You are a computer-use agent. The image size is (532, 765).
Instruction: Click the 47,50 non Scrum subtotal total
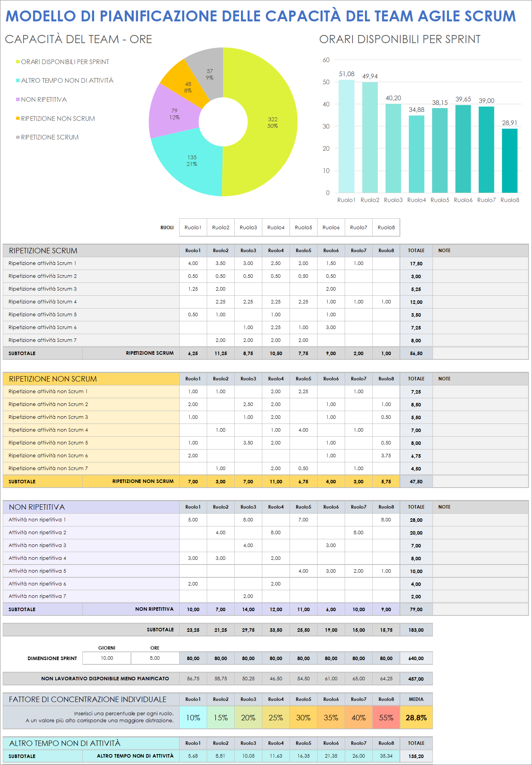(416, 481)
